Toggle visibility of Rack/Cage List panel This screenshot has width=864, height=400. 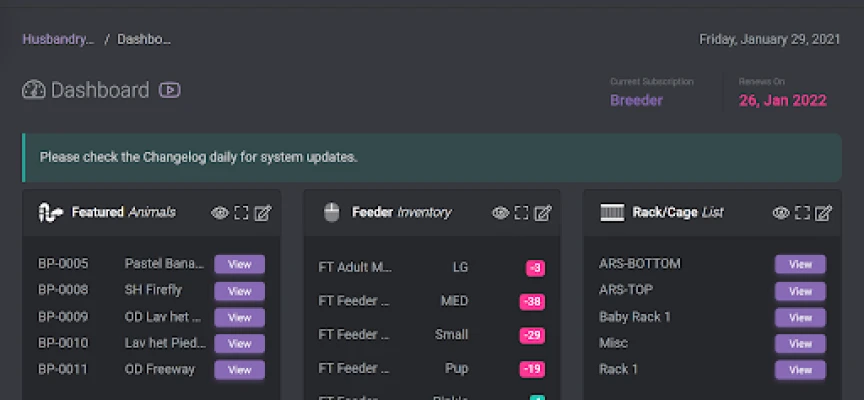[x=781, y=212]
